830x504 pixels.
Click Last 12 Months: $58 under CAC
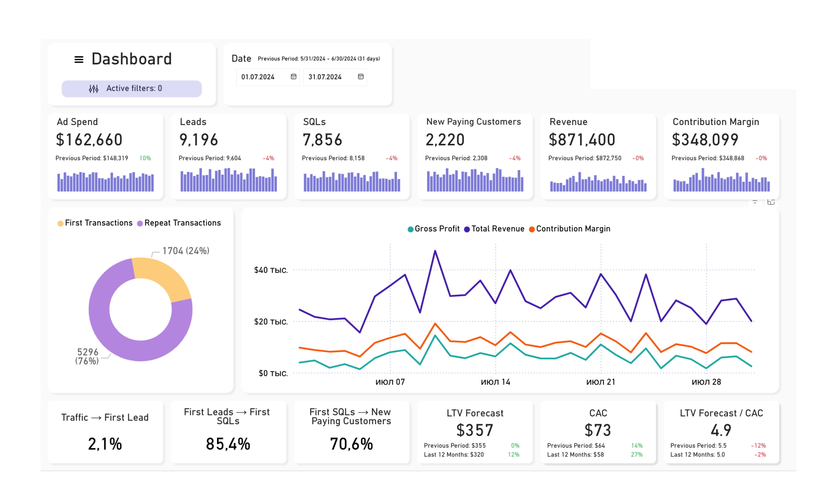point(575,455)
